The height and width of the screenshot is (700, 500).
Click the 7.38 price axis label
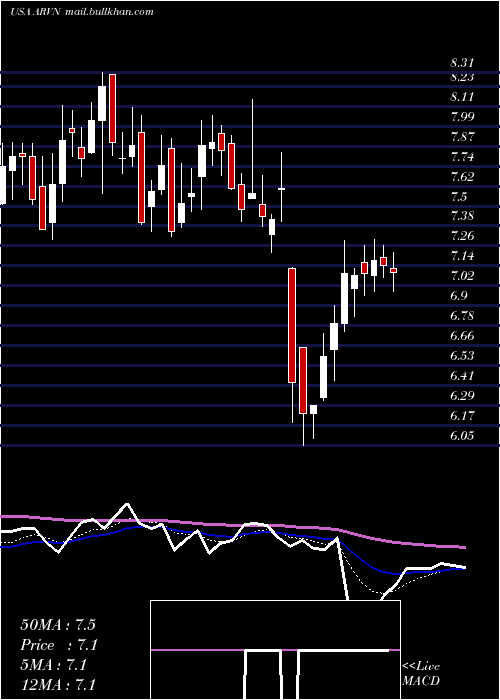(x=462, y=217)
